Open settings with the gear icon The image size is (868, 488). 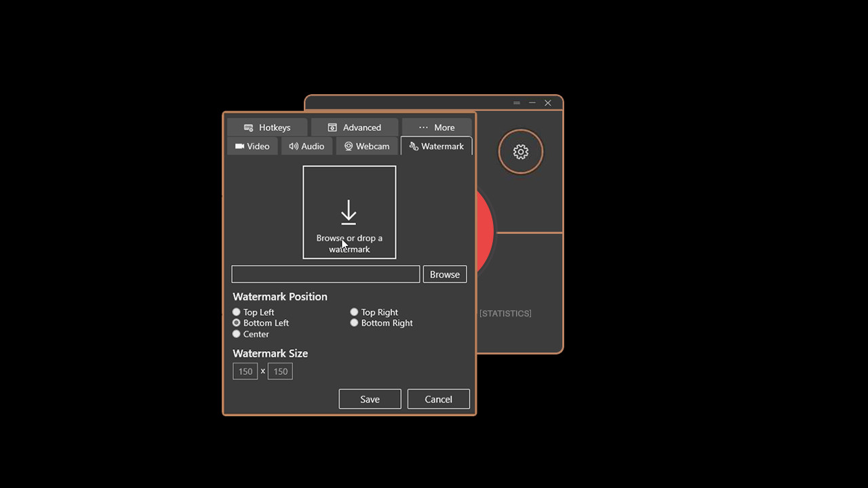click(x=521, y=152)
